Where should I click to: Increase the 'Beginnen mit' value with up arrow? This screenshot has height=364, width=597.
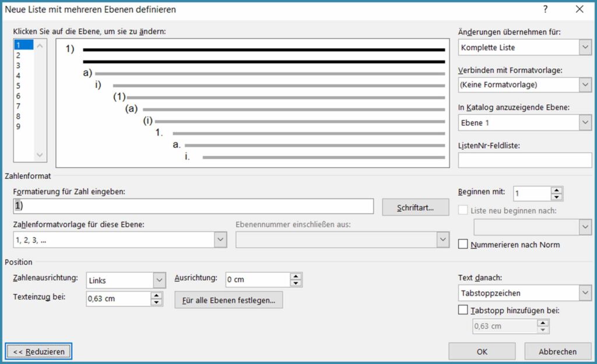[x=557, y=190]
